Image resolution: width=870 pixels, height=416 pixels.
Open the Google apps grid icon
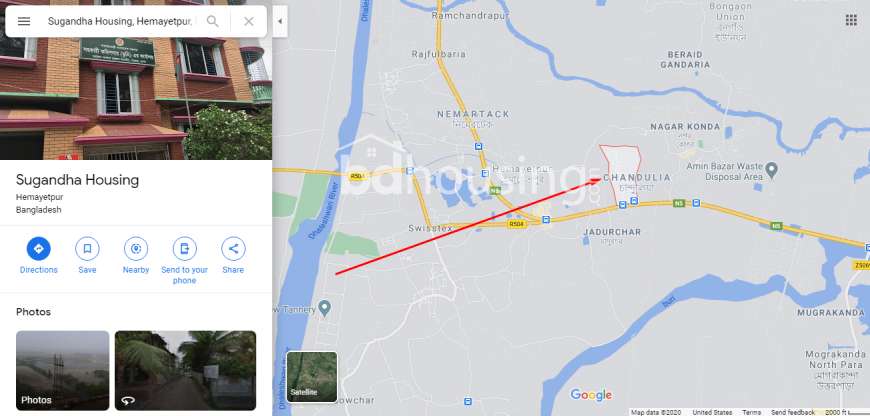851,21
